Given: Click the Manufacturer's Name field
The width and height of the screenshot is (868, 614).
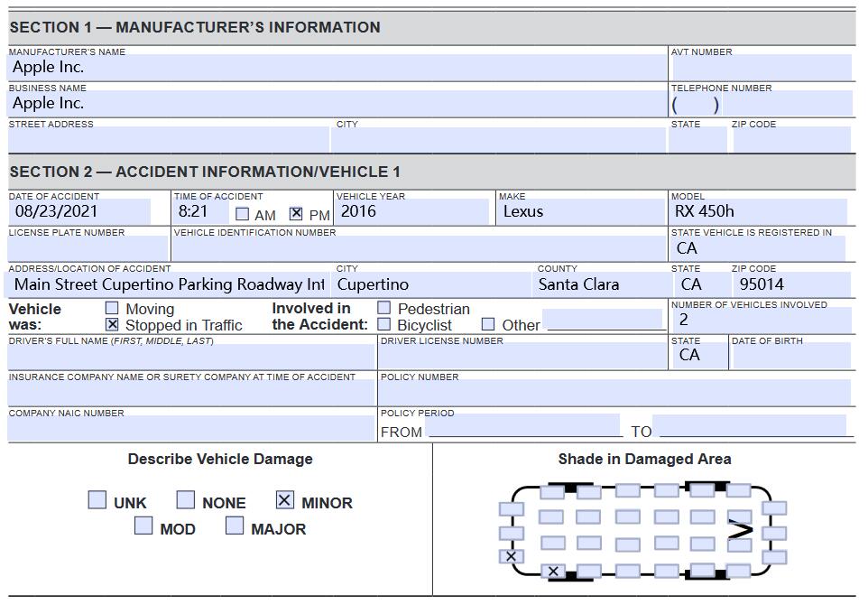Looking at the screenshot, I should click(x=337, y=68).
